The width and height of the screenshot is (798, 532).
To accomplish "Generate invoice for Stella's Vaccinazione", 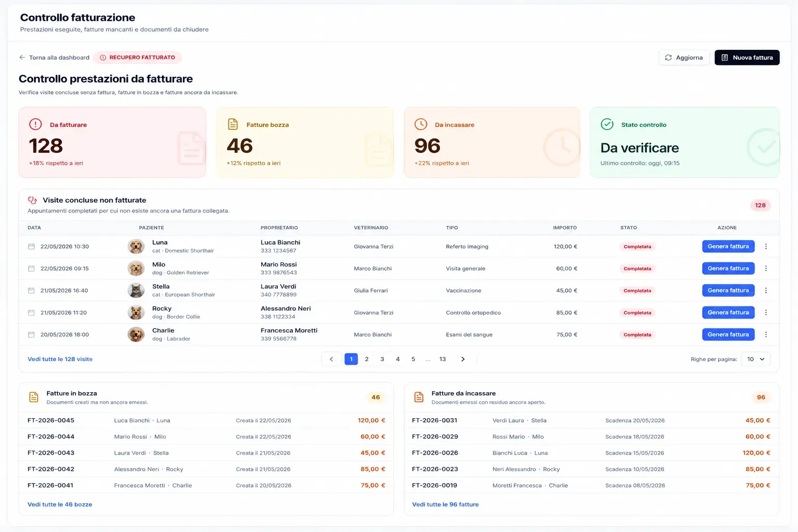I will coord(728,290).
